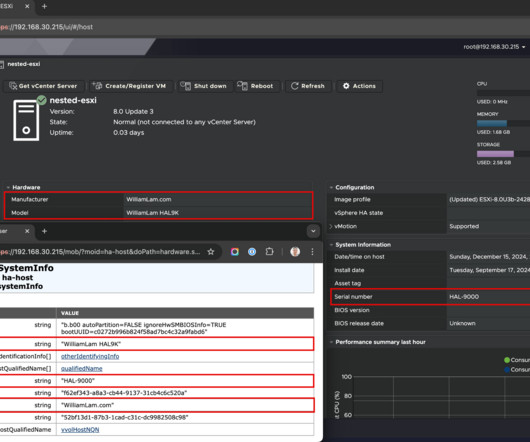530x442 pixels.
Task: Select the 52bf13d1 UUID string value
Action: (x=124, y=418)
